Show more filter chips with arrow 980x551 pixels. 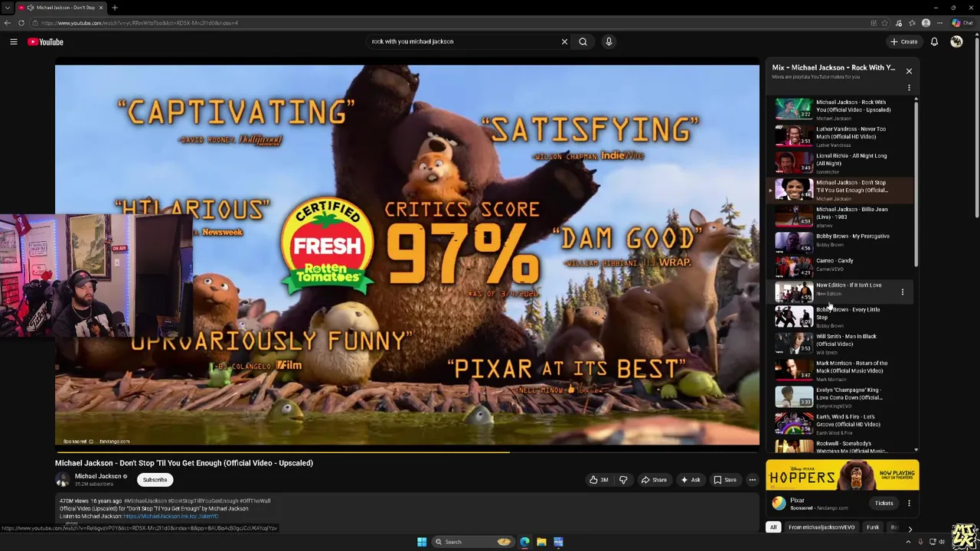pyautogui.click(x=910, y=528)
